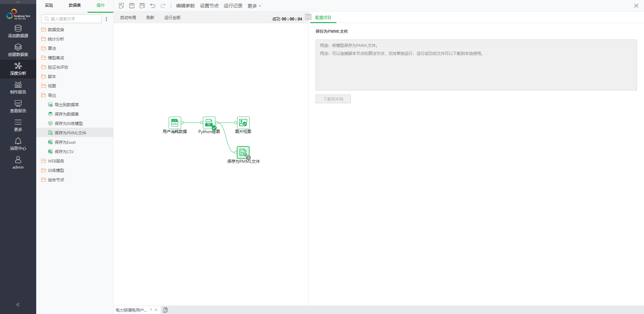Open 制作报告 in the sidebar

click(18, 87)
